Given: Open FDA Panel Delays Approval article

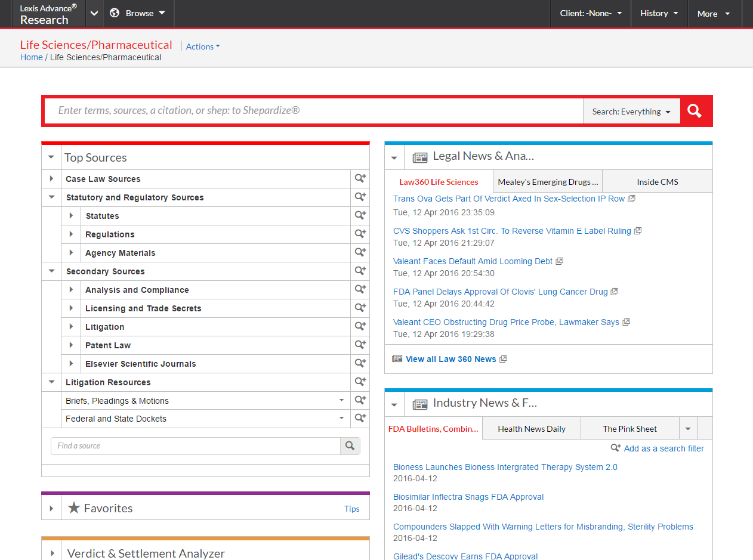Looking at the screenshot, I should [501, 292].
